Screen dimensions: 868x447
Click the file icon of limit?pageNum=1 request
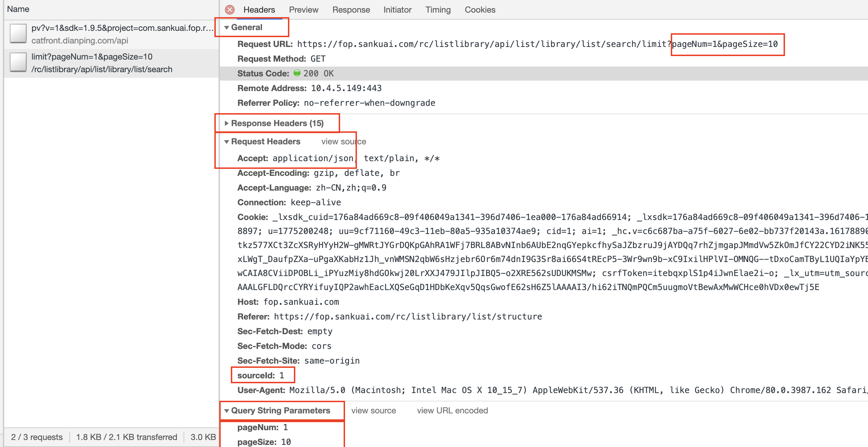[18, 62]
